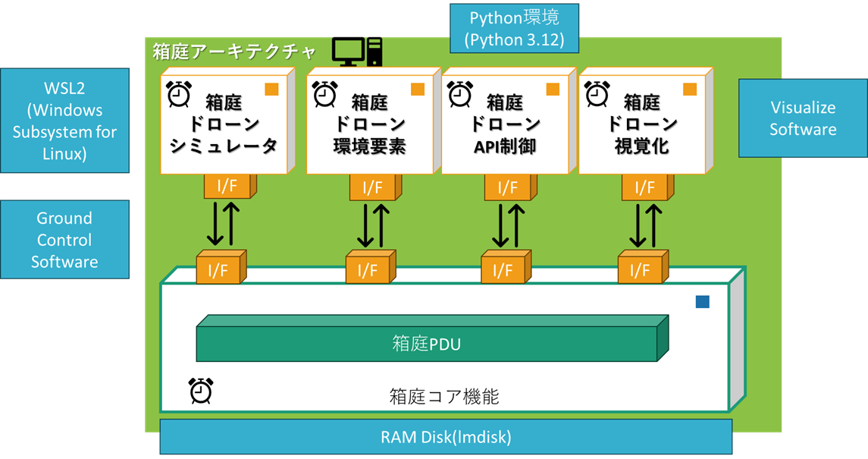Click the 箱庭アーキテクチャ title text
Viewport: 868px width, 459px height.
(233, 52)
